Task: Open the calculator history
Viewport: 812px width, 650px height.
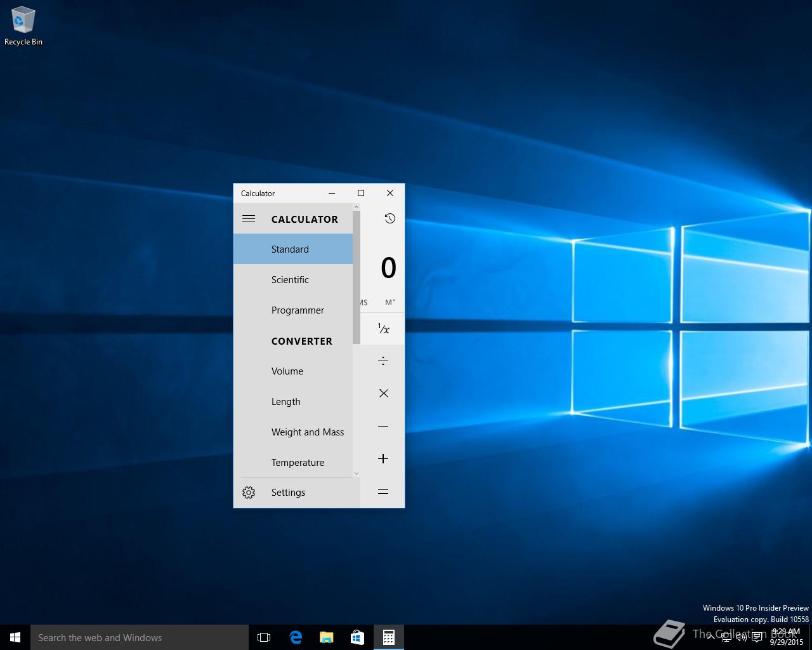Action: pos(390,218)
